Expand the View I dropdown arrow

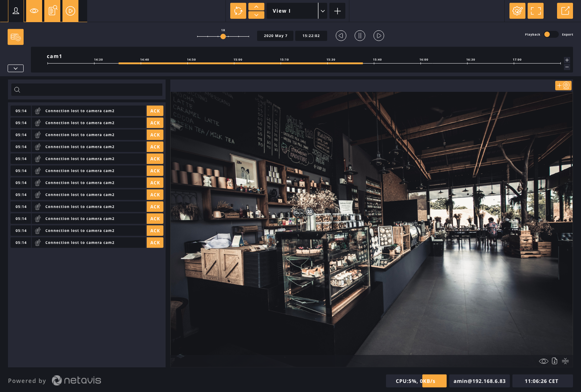pos(323,11)
